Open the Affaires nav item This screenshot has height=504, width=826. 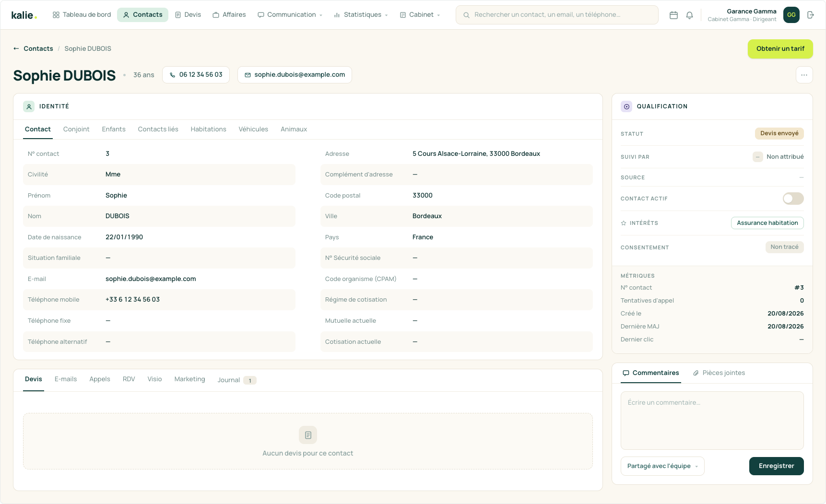tap(229, 15)
